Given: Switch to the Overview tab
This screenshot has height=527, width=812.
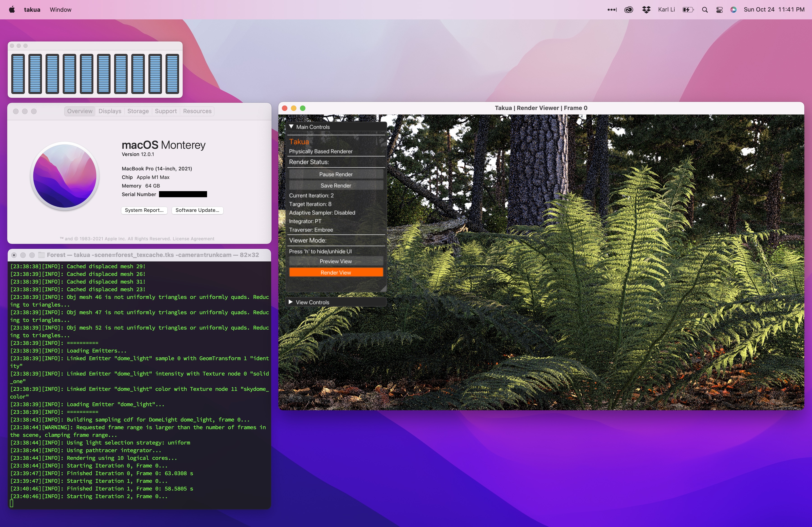Looking at the screenshot, I should [79, 111].
